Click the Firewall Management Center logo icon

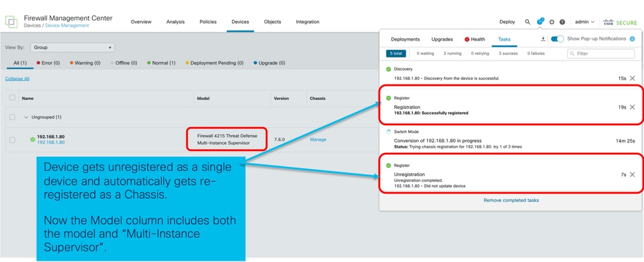[x=11, y=22]
